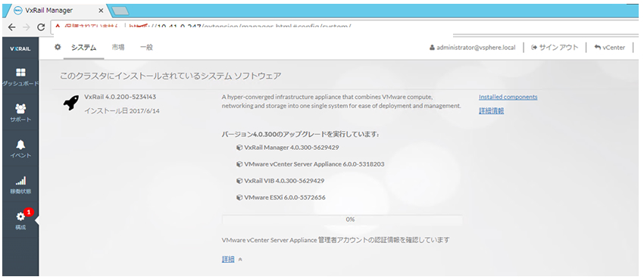644x280 pixels.
Task: Switch to the 市場 tab
Action: click(x=118, y=48)
